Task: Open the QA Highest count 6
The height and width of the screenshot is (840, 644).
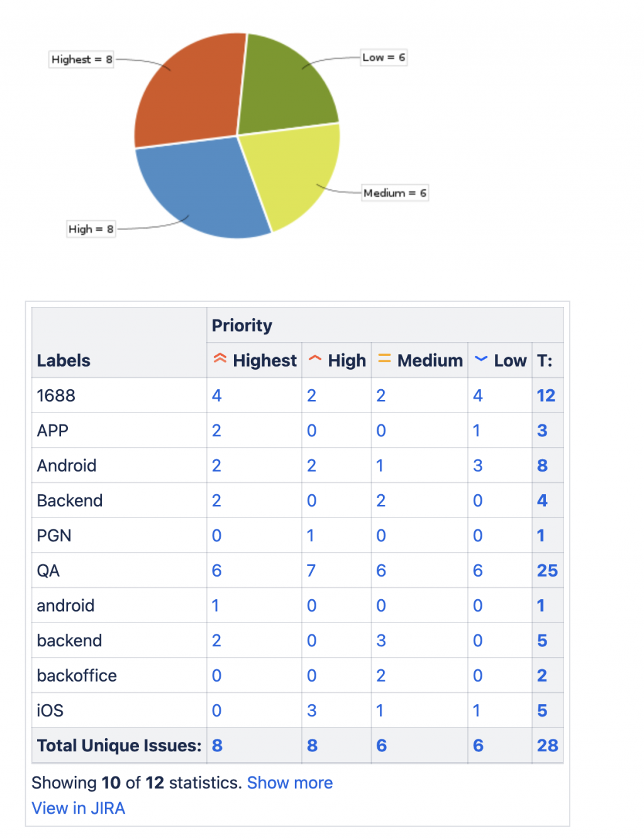Action: 217,571
